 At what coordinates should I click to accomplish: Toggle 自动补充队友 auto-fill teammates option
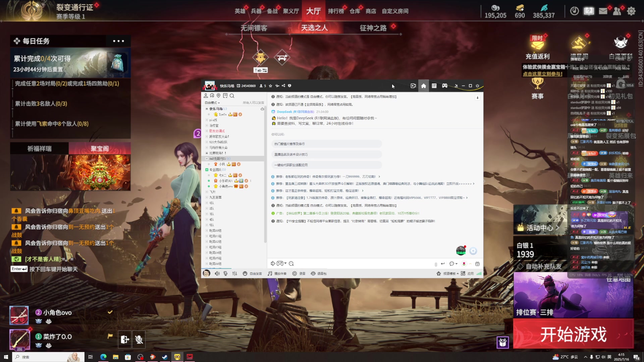coord(539,266)
